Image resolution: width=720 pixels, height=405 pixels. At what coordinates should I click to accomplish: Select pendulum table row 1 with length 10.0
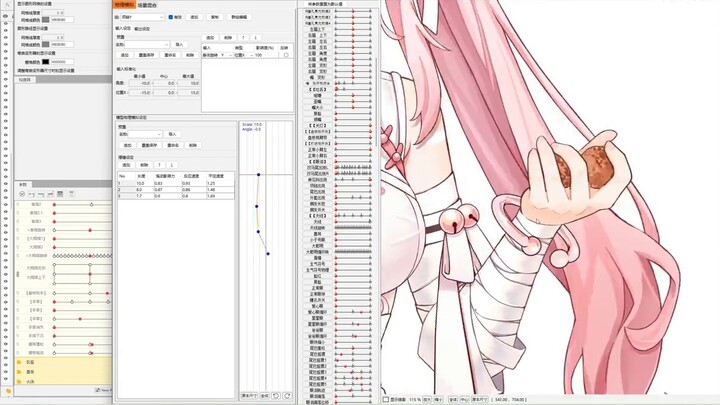click(176, 183)
